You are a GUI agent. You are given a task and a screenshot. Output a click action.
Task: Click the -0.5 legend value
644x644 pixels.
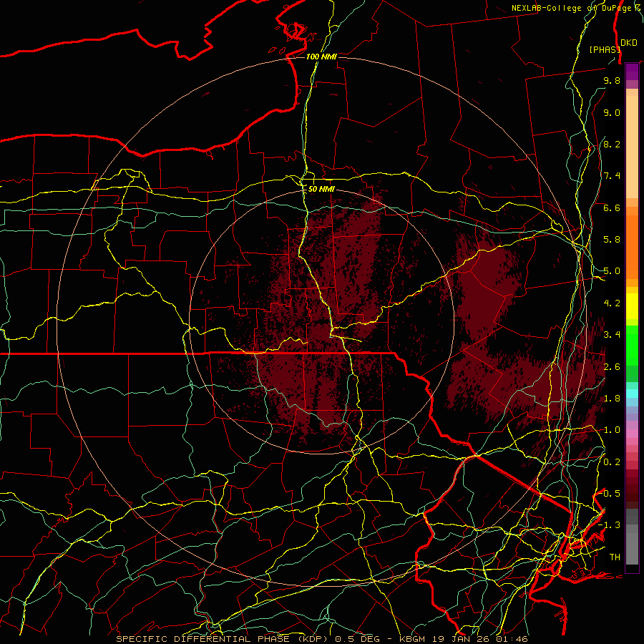coord(610,494)
